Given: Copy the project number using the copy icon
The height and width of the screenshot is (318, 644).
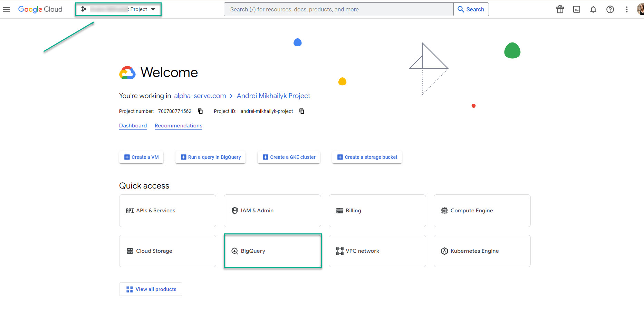Looking at the screenshot, I should pyautogui.click(x=200, y=111).
